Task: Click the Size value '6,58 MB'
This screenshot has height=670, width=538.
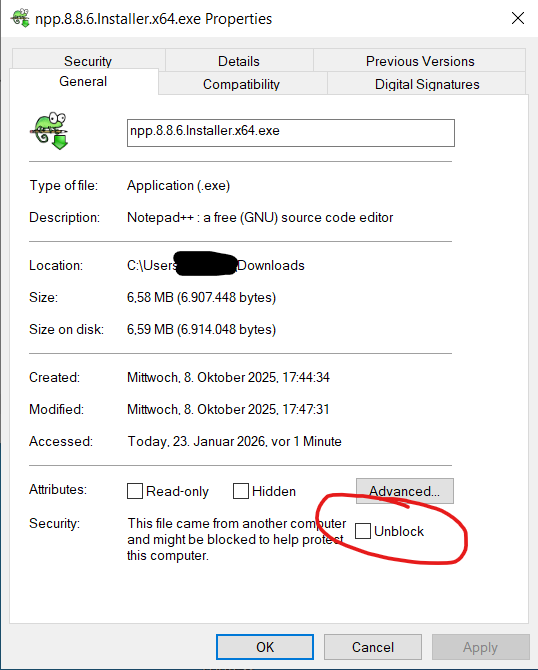Action: point(201,297)
